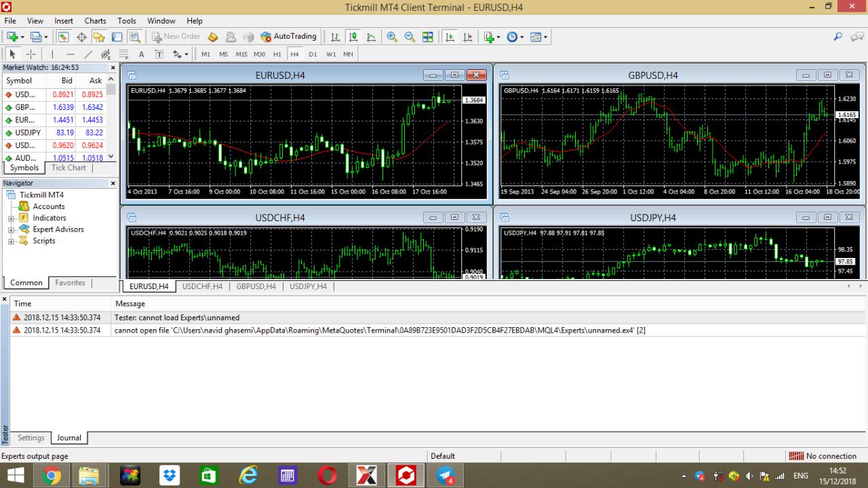Switch chart to candlesticks view icon
Screen dimensions: 868x488
click(353, 37)
